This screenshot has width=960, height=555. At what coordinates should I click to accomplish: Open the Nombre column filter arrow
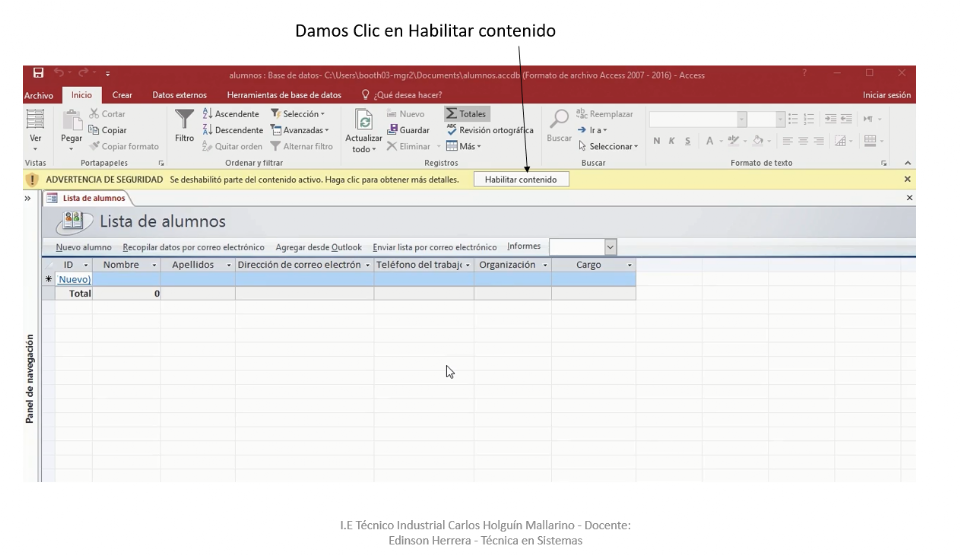click(x=154, y=266)
